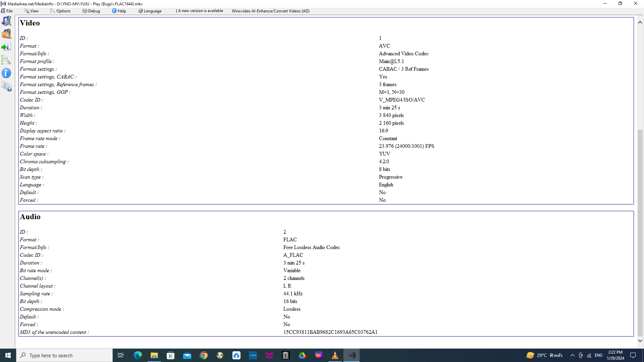This screenshot has width=644, height=362.
Task: Click the scrollbar down arrow
Action: [640, 341]
